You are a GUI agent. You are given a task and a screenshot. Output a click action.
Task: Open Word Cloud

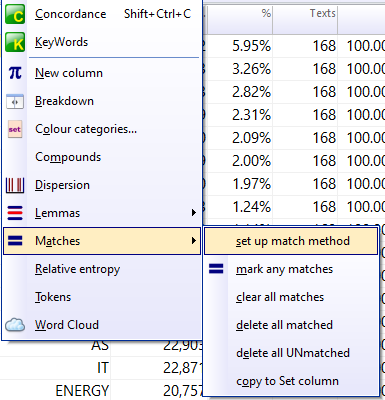click(102, 325)
